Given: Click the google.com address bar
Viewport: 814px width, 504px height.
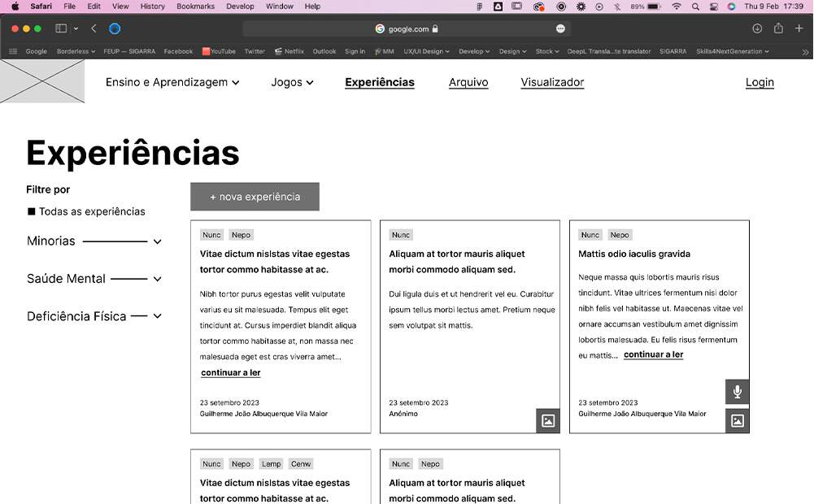Looking at the screenshot, I should pyautogui.click(x=407, y=28).
